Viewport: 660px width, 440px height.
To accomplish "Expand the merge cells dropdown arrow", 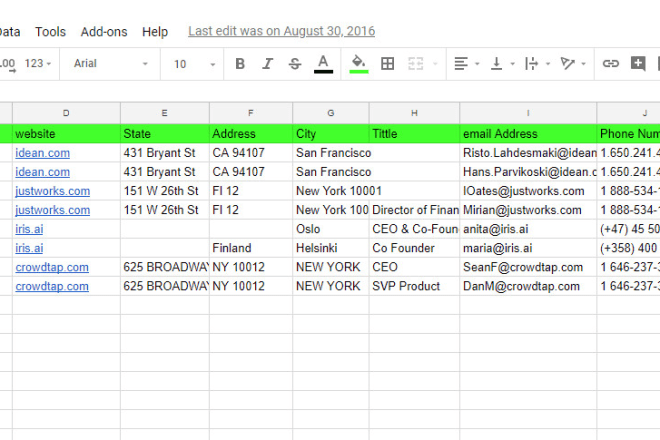I will [435, 64].
